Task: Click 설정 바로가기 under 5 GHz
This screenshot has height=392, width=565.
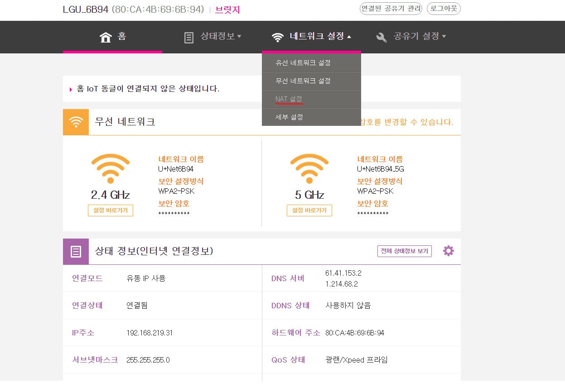Action: [x=309, y=210]
